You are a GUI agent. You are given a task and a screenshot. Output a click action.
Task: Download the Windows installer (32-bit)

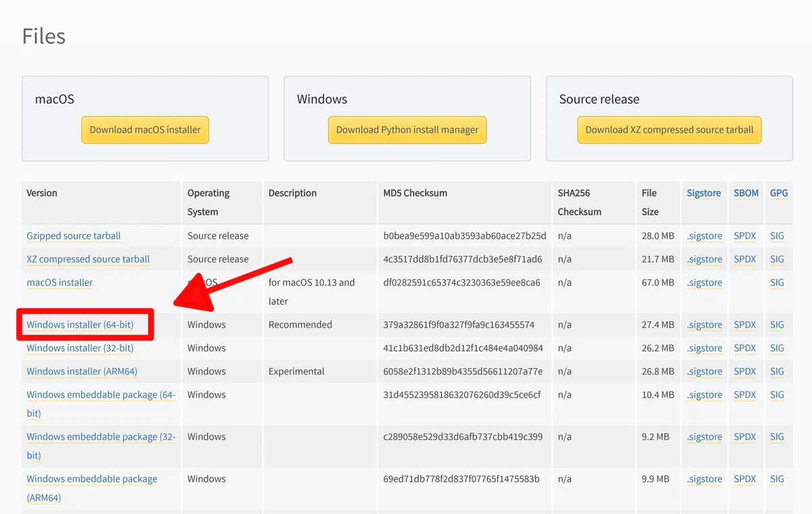(x=80, y=348)
